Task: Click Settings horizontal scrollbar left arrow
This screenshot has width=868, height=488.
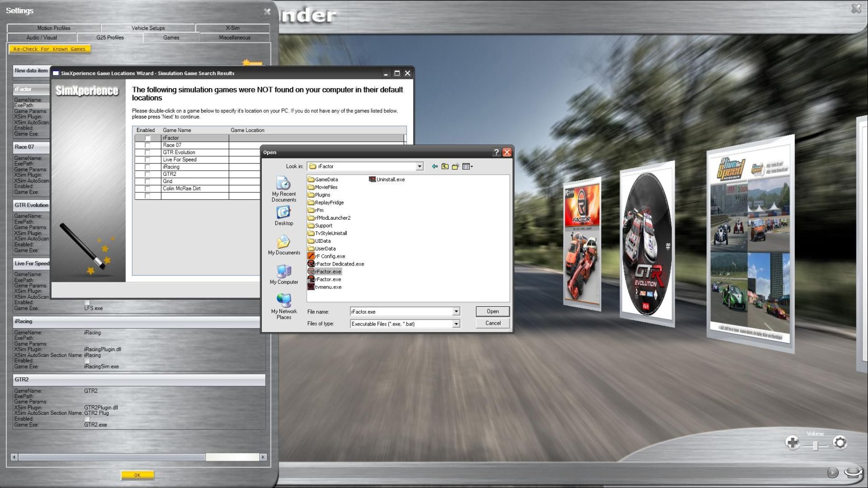Action: click(14, 457)
